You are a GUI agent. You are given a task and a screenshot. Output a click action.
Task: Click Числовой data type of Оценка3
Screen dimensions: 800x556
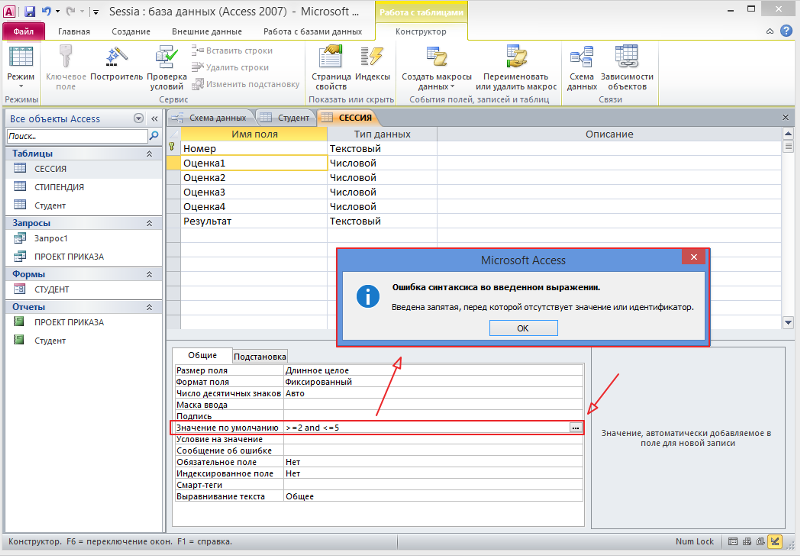[x=382, y=192]
